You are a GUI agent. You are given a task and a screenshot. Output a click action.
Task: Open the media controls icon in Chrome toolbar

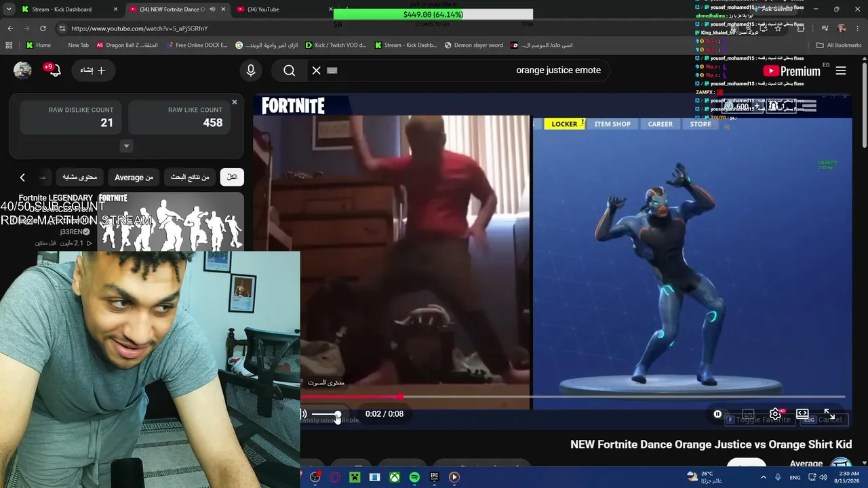coord(825,28)
